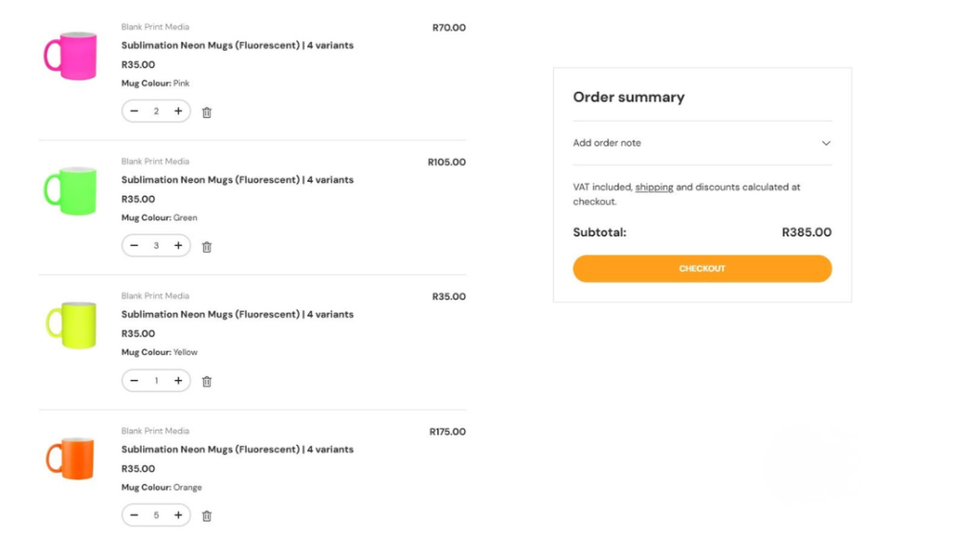Remove the Green mug using trash icon

(x=207, y=247)
